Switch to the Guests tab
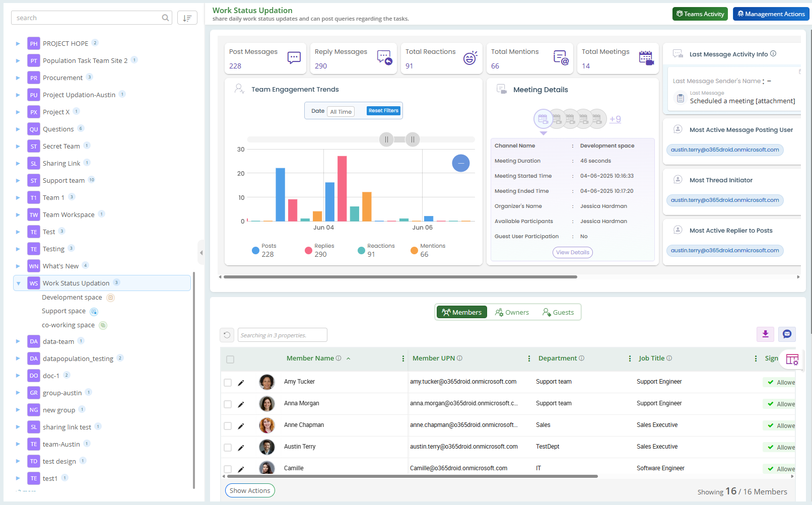 558,313
